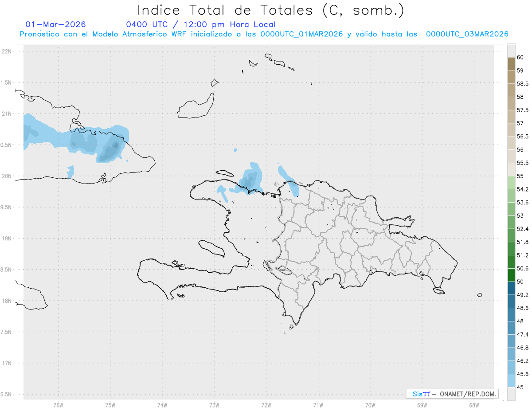Click the longitude label '71W'
The height and width of the screenshot is (411, 532).
point(318,405)
